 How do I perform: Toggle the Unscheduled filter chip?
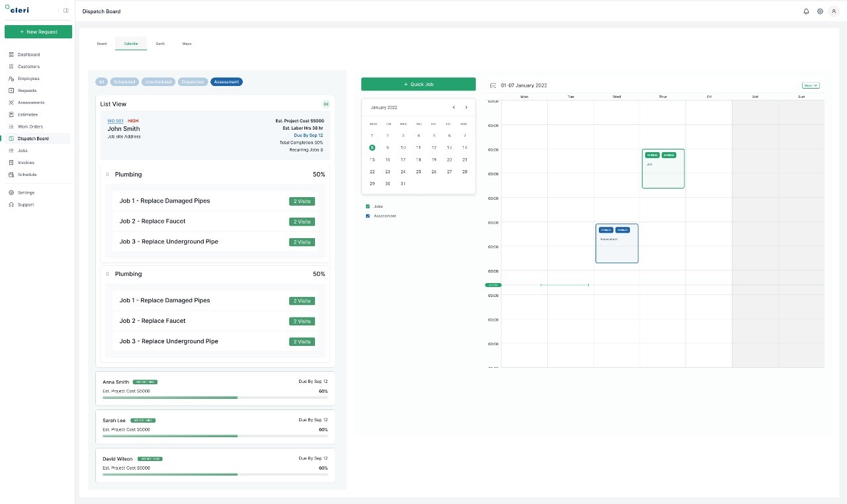(x=158, y=82)
